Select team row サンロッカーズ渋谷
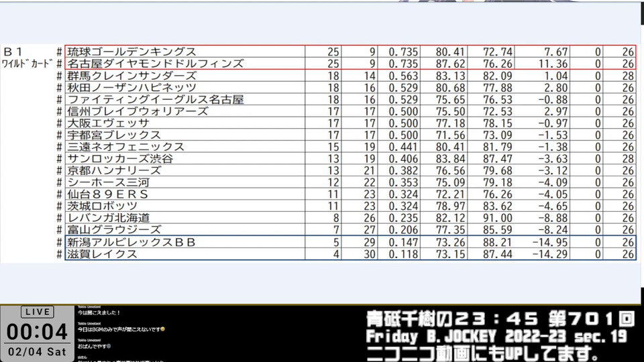 point(350,159)
